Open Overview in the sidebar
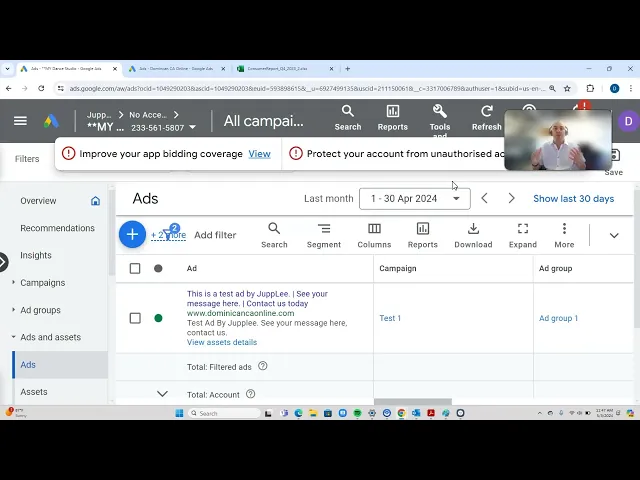 tap(38, 201)
